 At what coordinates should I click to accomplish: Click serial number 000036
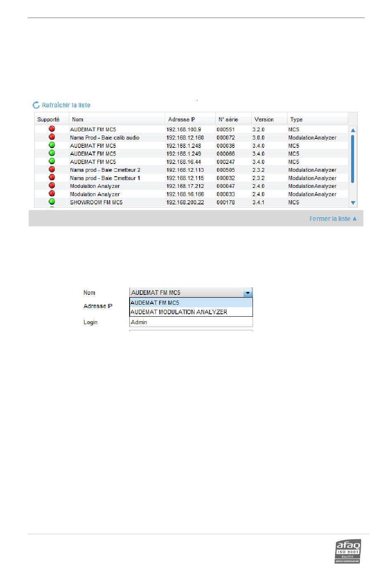226,146
